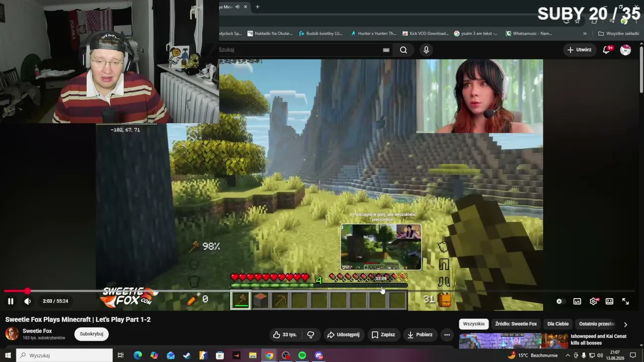Open the Hunter x Hunter bookmark
The width and height of the screenshot is (644, 362).
click(x=373, y=34)
